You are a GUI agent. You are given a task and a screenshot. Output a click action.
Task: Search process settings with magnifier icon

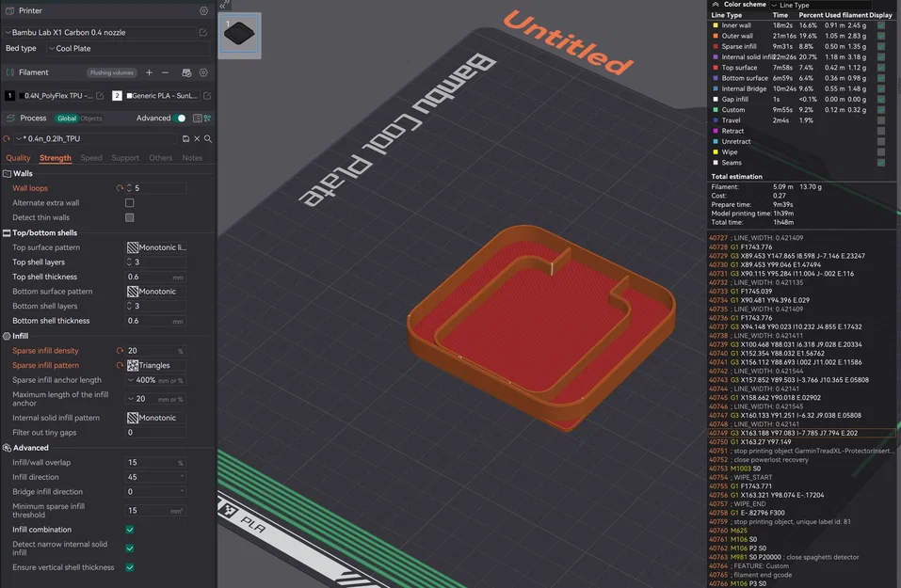tap(208, 139)
